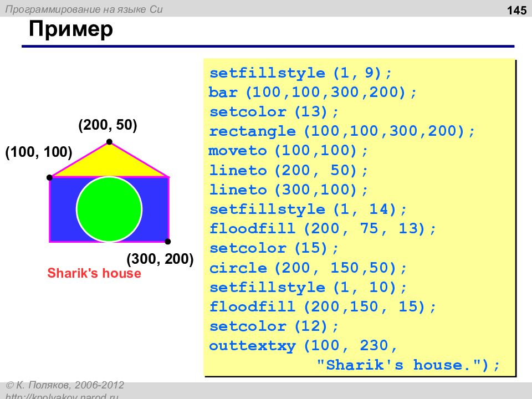Open the link http://kpolyakov.narod.ru
This screenshot has height=399, width=532.
click(62, 396)
